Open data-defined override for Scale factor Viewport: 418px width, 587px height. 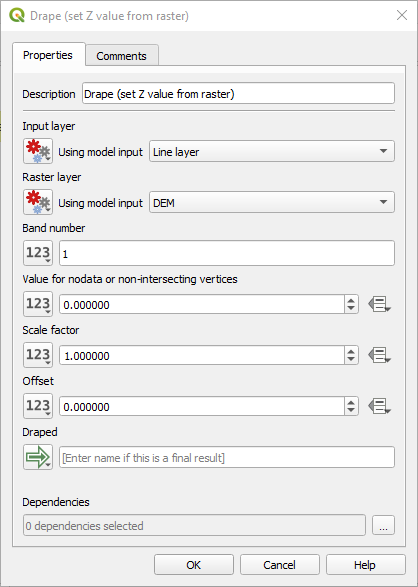coord(379,355)
